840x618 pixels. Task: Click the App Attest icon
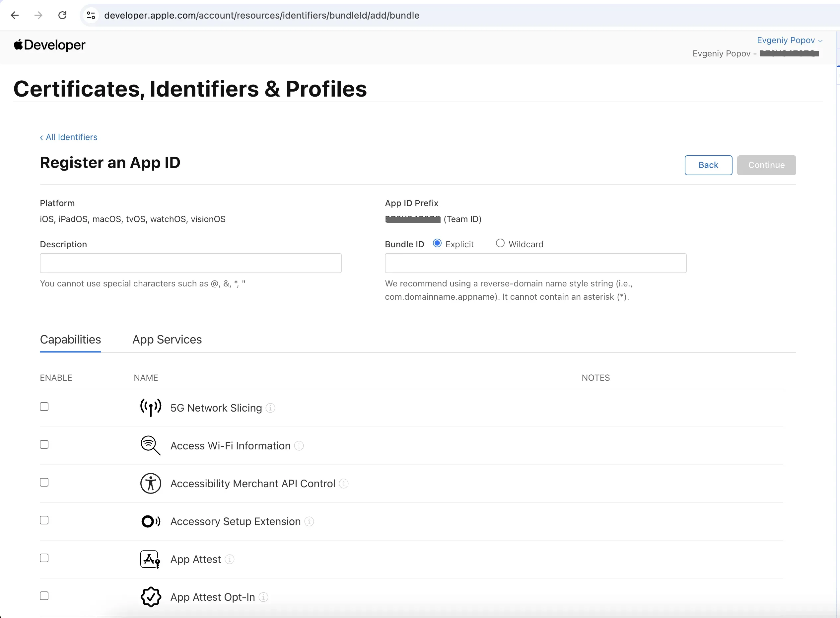150,559
